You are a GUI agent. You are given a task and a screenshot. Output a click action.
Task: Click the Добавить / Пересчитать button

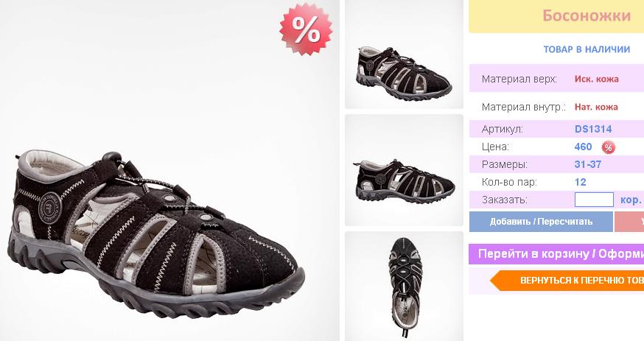[541, 222]
